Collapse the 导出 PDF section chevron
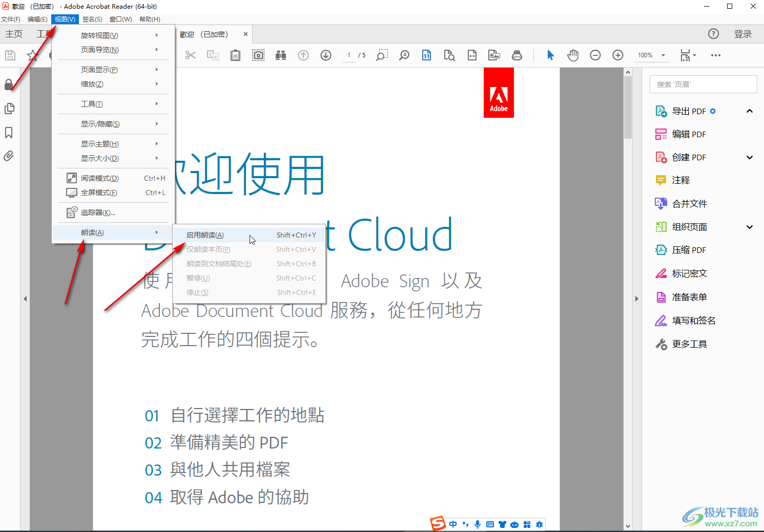Screen dimensions: 764x532 tap(750, 111)
